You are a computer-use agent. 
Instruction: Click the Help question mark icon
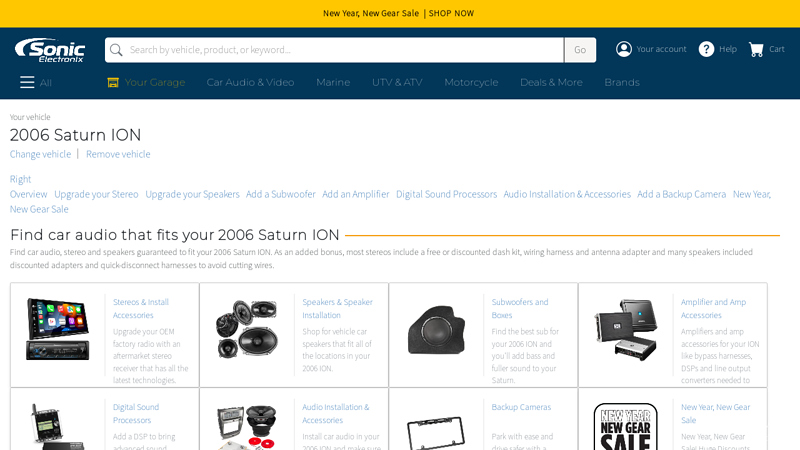[x=706, y=49]
